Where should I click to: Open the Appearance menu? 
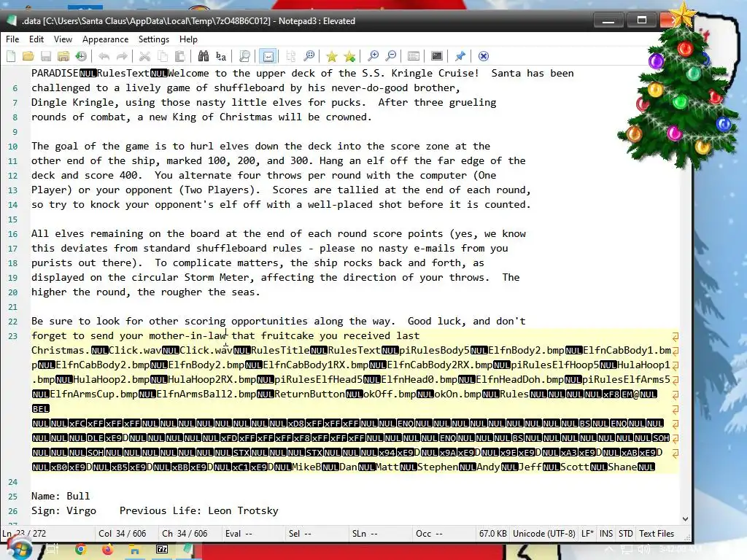click(105, 39)
